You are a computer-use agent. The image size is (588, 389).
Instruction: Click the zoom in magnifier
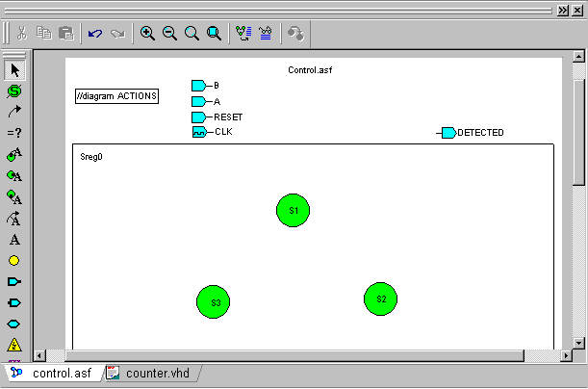(147, 33)
